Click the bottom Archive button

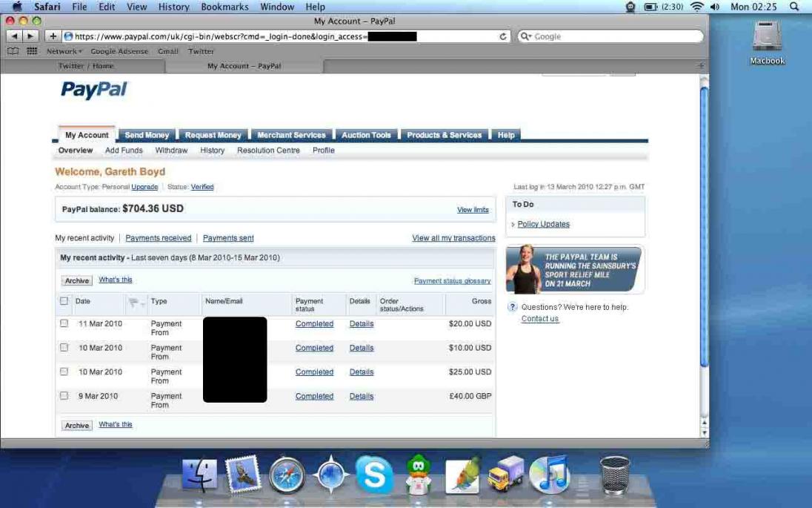pyautogui.click(x=77, y=425)
